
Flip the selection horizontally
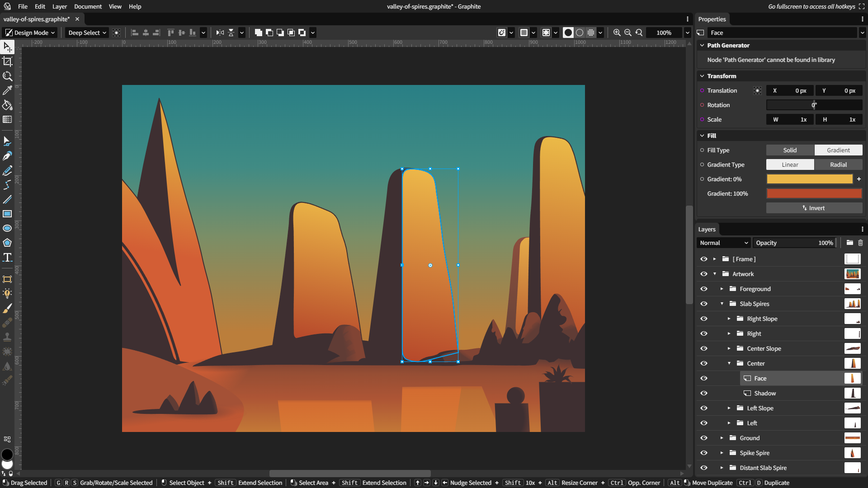[220, 33]
